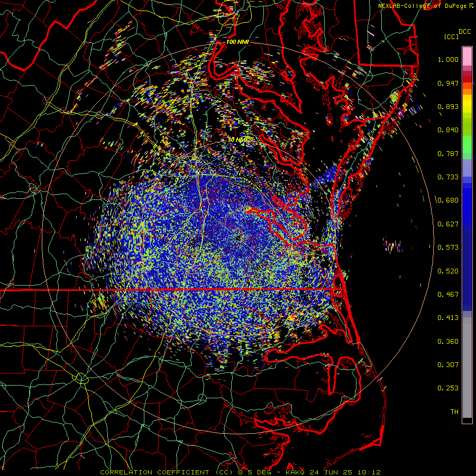
Task: Select the 0.520 color scale value
Action: pos(448,271)
